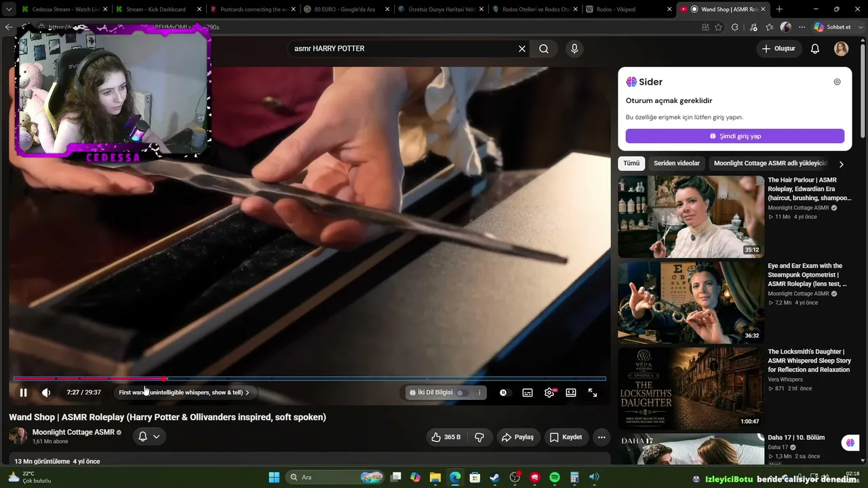Open the weather widget showing 22°C
Image resolution: width=868 pixels, height=488 pixels.
(30, 477)
